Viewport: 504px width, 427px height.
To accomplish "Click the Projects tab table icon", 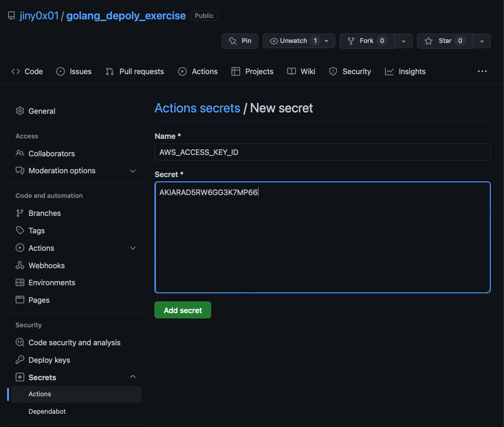I will [236, 71].
